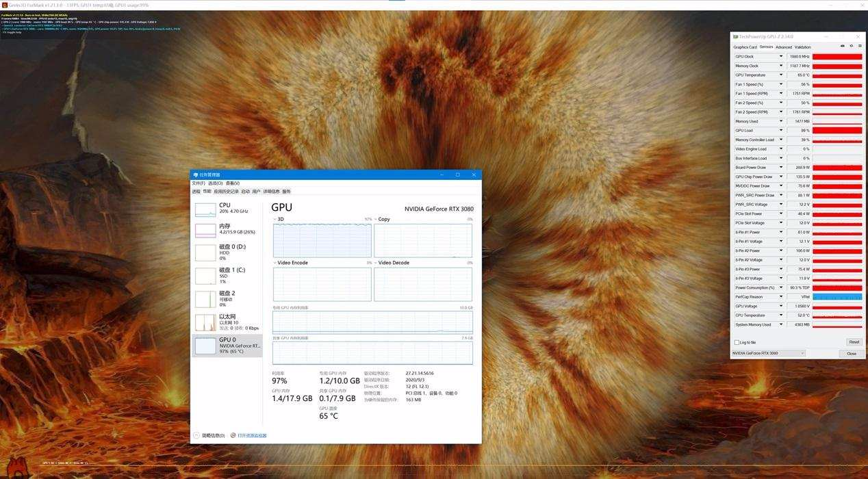Click the GPU-Z Reset button
868x479 pixels.
854,342
